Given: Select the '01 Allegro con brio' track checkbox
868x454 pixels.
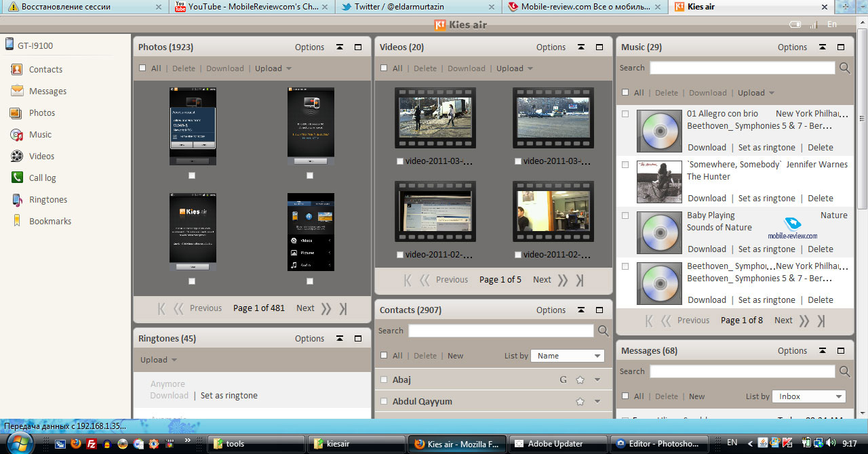Looking at the screenshot, I should (x=625, y=114).
